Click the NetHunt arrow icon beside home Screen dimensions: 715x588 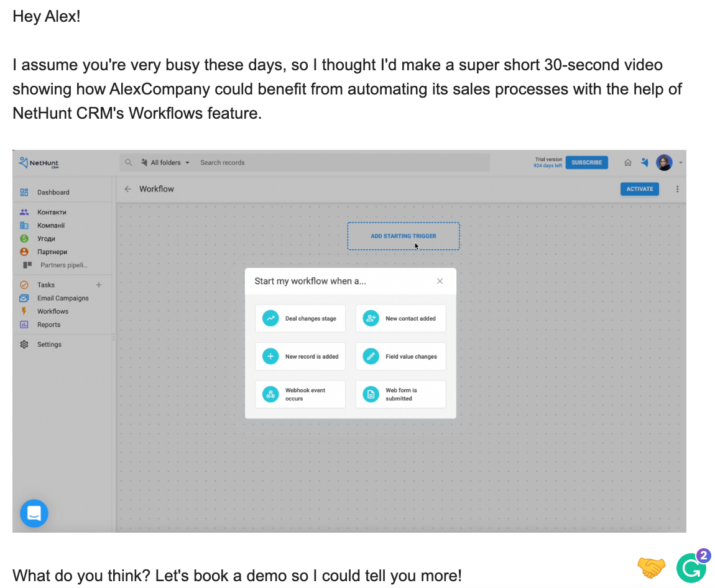tap(644, 162)
